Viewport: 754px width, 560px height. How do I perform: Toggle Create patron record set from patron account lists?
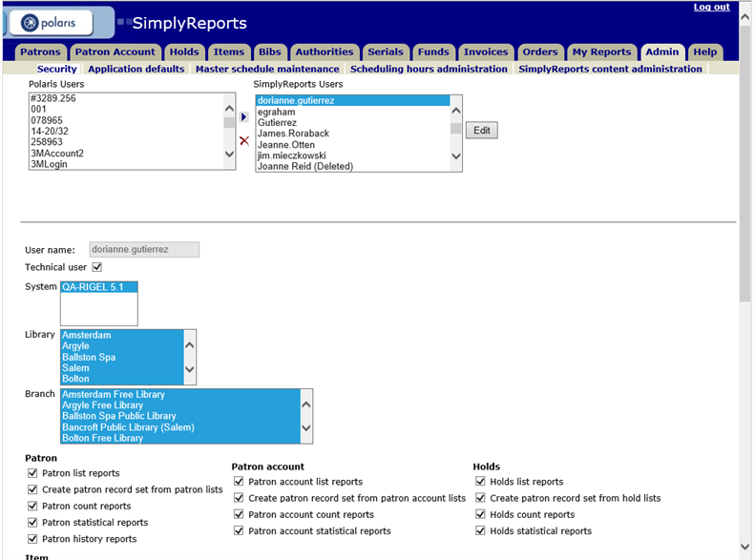point(239,497)
